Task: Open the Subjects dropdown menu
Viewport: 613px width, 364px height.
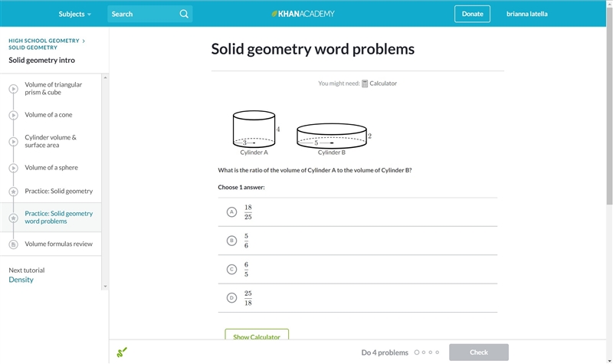Action: 74,14
